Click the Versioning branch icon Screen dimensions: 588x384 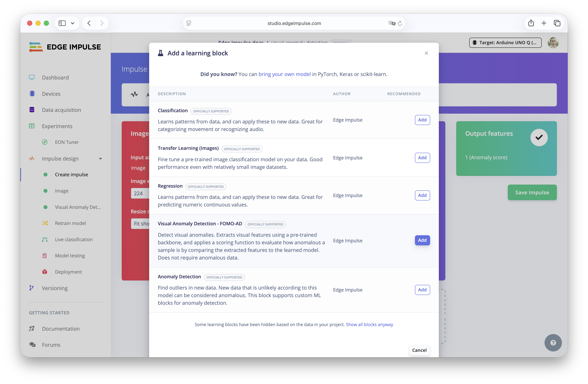31,288
